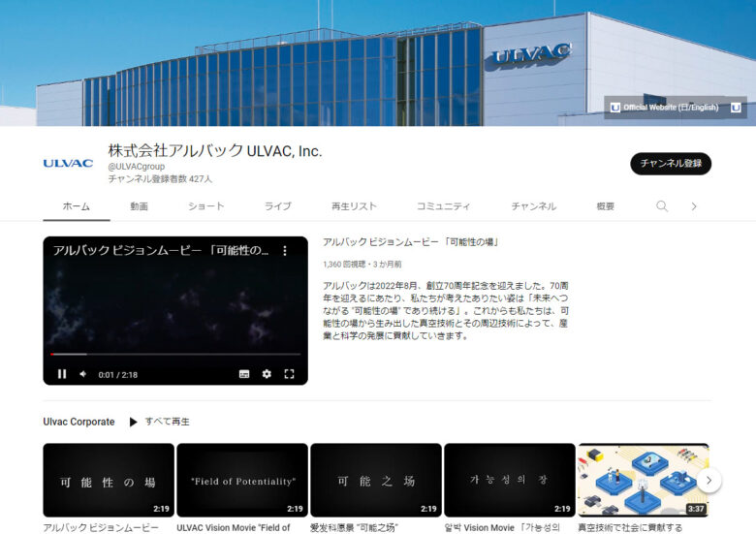Image resolution: width=756 pixels, height=534 pixels.
Task: Click the video progress bar
Action: [175, 355]
